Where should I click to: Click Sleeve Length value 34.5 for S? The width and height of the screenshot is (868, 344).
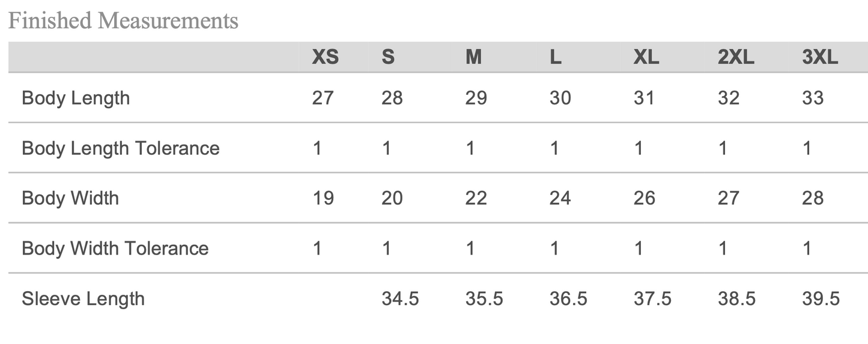[400, 298]
